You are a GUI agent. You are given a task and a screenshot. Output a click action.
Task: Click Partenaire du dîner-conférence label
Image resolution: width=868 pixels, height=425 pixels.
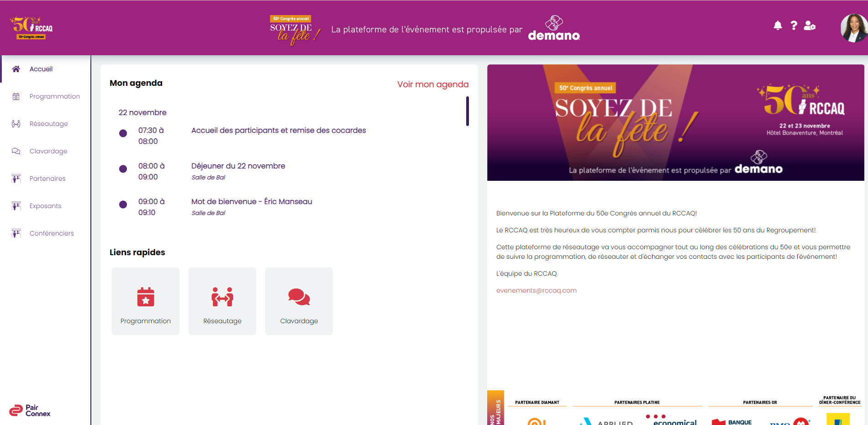click(840, 400)
